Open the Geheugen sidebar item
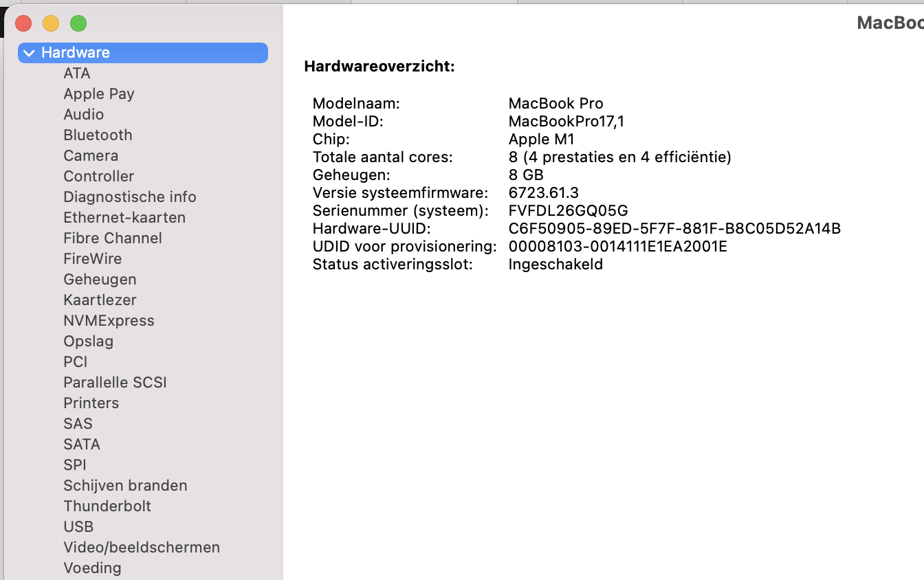 click(x=100, y=280)
